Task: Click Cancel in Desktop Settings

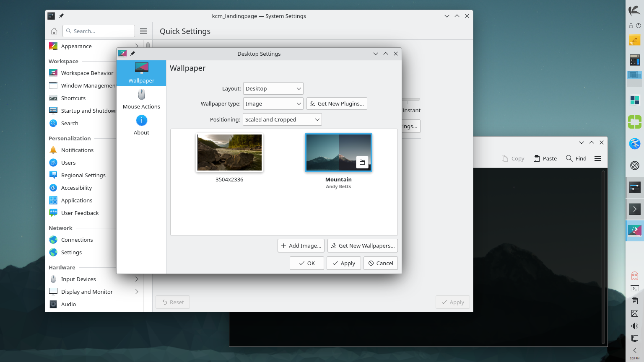Action: (381, 263)
